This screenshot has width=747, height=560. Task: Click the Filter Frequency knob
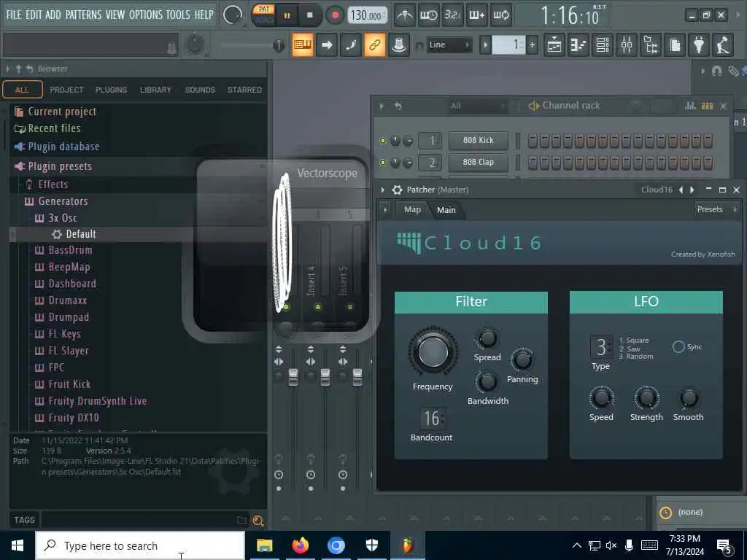click(x=433, y=351)
